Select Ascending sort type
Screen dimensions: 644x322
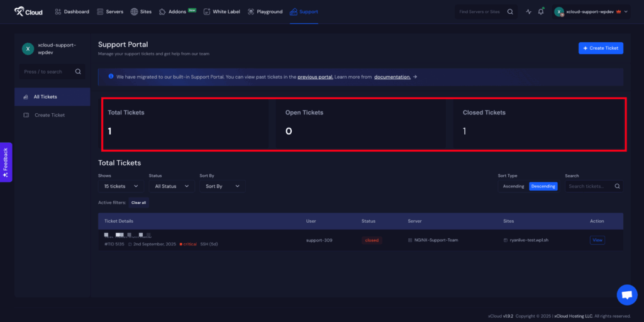[x=513, y=186]
